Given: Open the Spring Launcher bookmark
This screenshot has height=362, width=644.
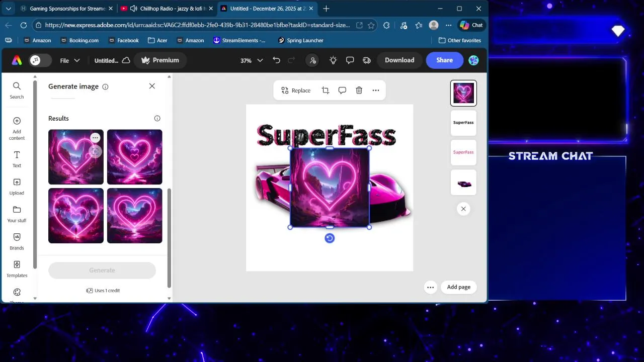Looking at the screenshot, I should [x=301, y=40].
